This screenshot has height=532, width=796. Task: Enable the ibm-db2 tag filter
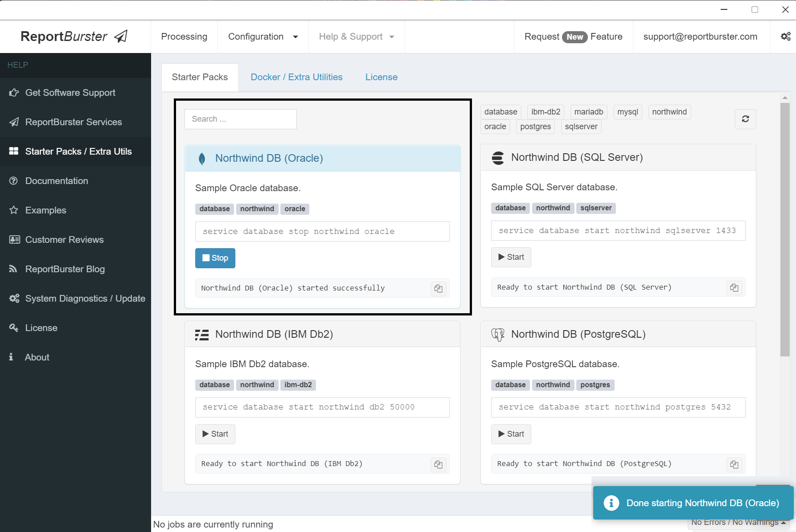click(545, 112)
